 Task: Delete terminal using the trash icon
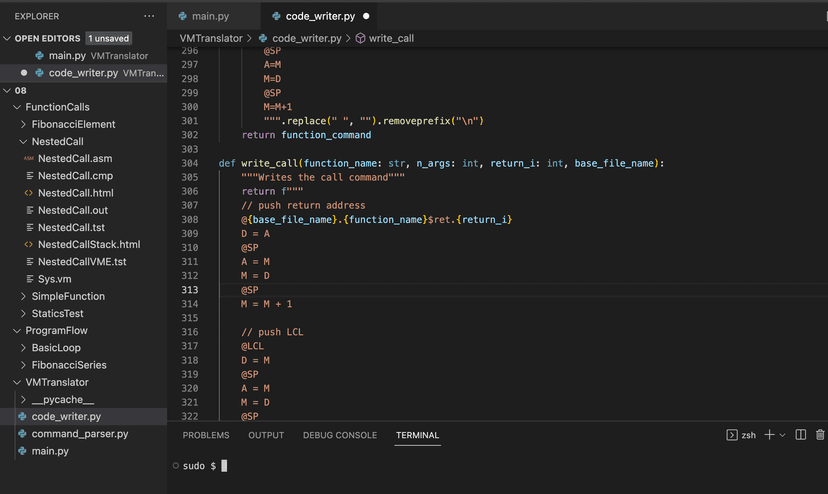pos(820,435)
